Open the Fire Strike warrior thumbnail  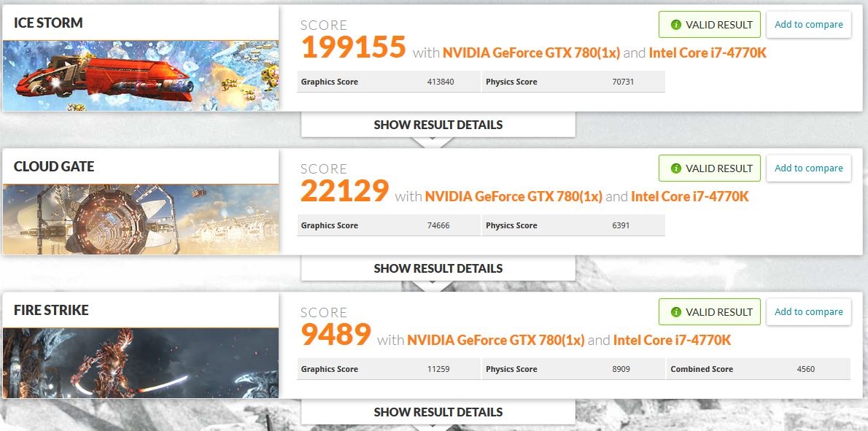(141, 363)
